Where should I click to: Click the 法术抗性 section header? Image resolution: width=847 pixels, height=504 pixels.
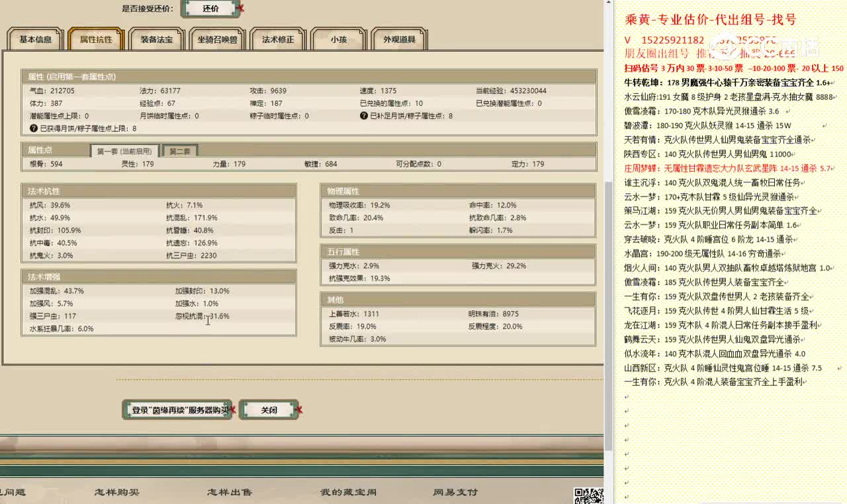tap(159, 190)
